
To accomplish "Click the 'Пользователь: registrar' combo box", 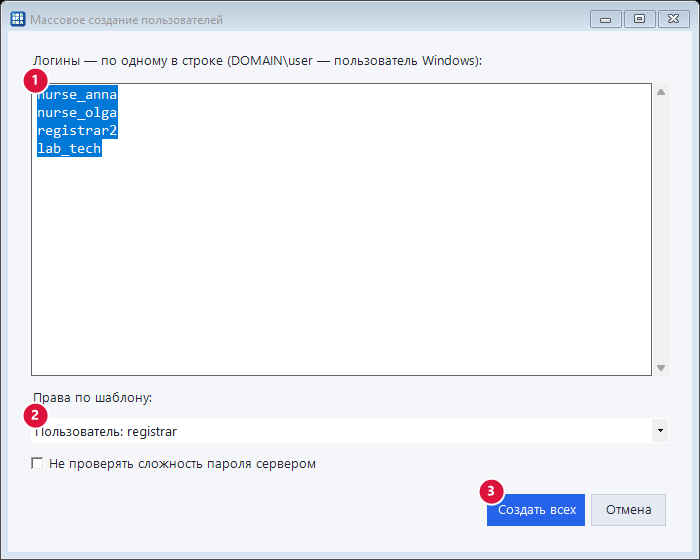I will (x=350, y=430).
